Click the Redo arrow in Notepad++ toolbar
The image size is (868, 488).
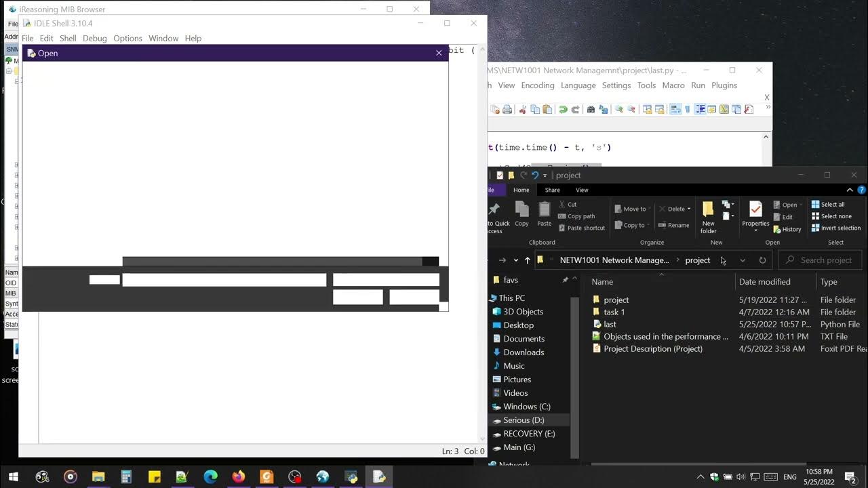(576, 109)
